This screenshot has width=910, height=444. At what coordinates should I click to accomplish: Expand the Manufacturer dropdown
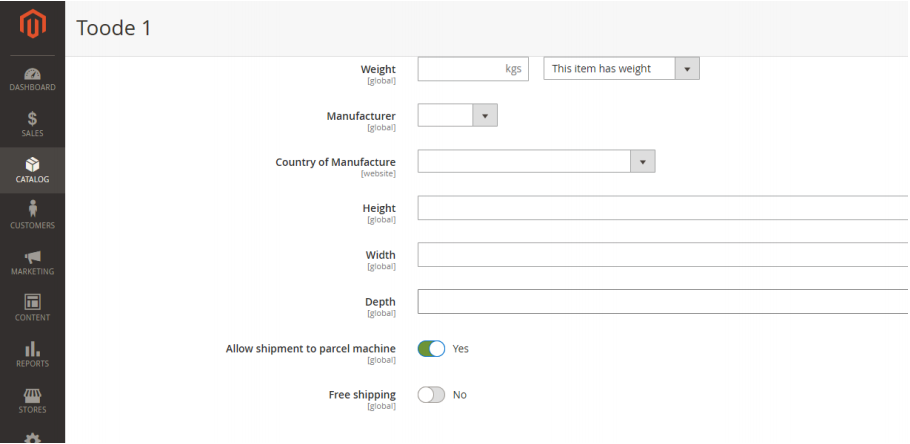[457, 115]
